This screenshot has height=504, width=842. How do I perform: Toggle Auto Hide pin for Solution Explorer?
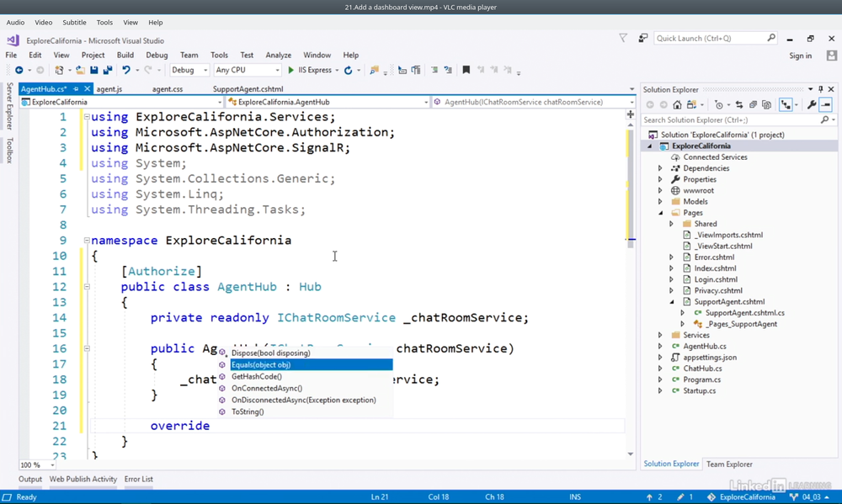(820, 89)
